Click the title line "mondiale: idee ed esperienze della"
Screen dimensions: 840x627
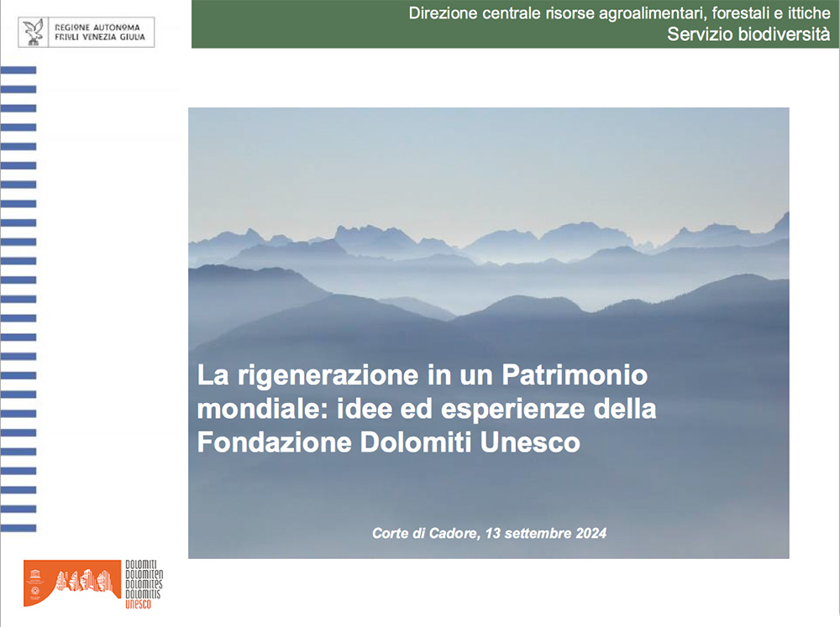pyautogui.click(x=427, y=409)
